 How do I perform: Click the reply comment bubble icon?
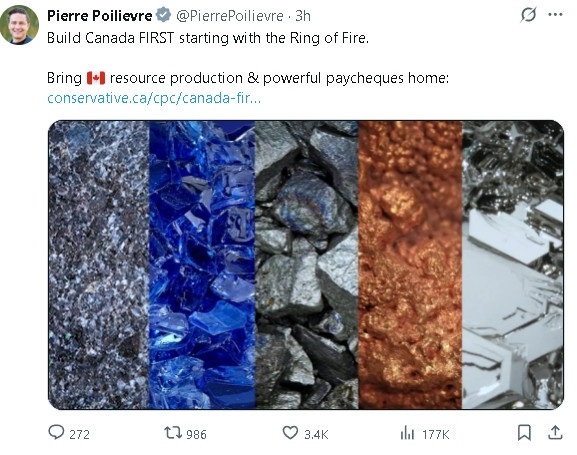[56, 433]
